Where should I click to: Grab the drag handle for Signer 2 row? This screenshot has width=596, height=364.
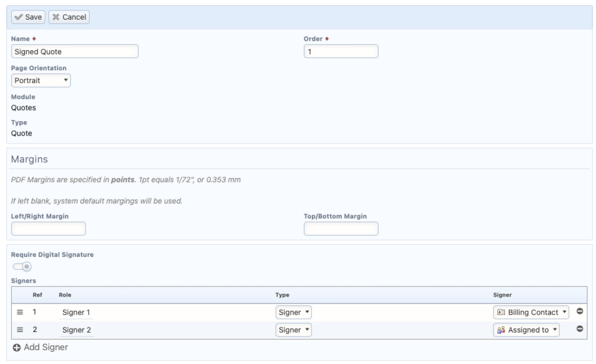(x=20, y=330)
